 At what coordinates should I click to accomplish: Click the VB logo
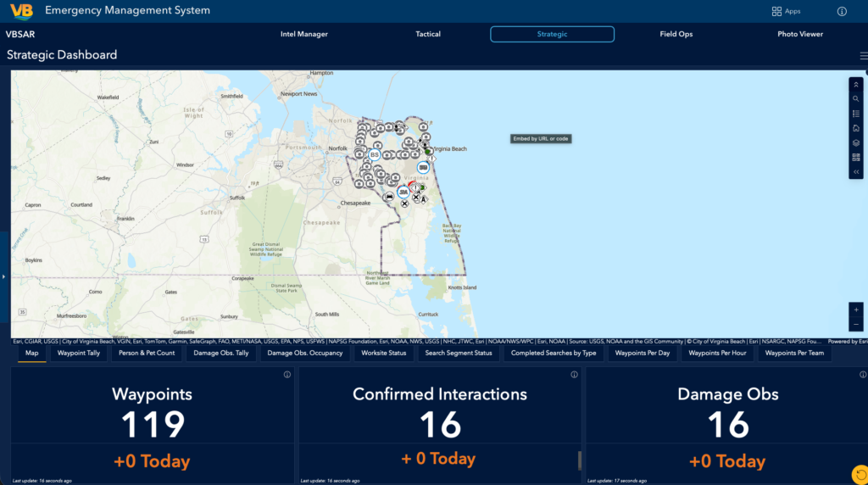pos(21,10)
